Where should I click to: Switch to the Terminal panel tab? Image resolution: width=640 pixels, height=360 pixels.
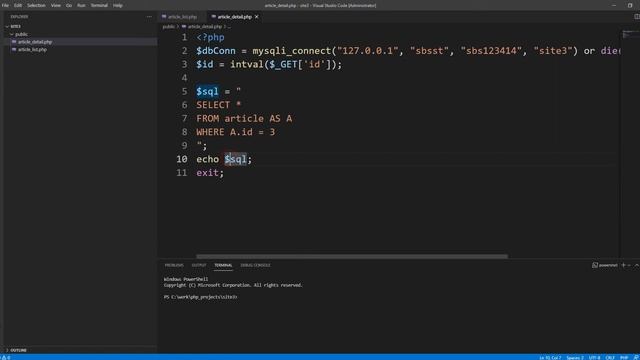pyautogui.click(x=223, y=265)
